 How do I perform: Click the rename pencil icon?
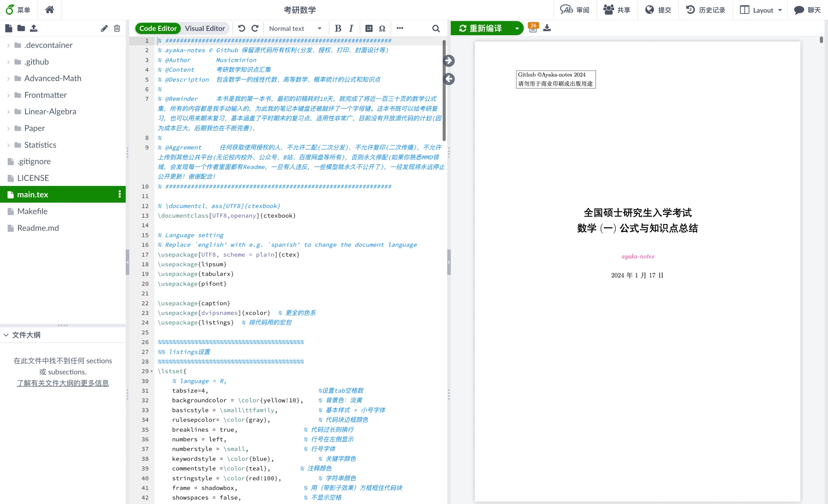[x=104, y=28]
